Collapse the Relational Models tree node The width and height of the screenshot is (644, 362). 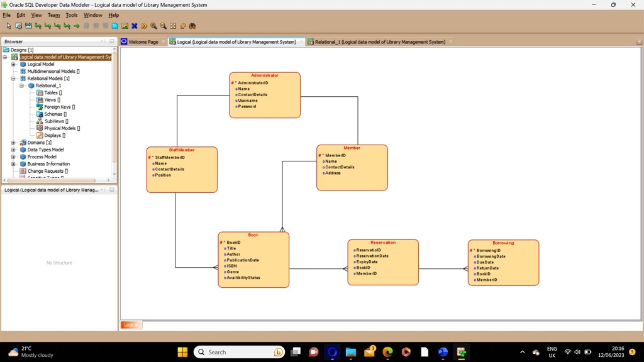click(x=13, y=79)
